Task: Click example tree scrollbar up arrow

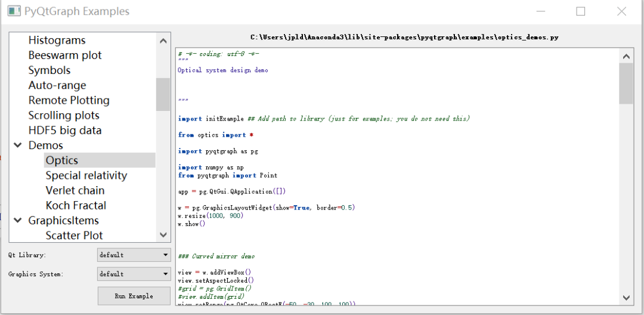Action: tap(163, 41)
